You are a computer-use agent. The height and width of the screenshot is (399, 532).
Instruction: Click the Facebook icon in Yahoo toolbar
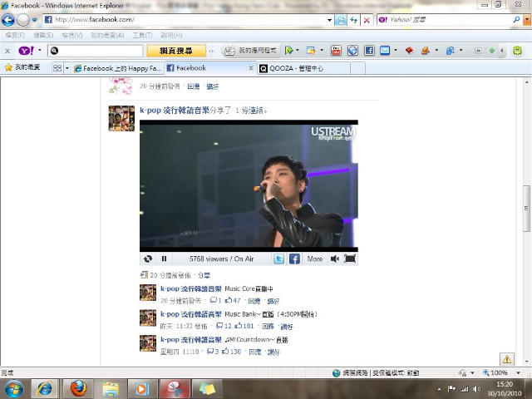[369, 51]
